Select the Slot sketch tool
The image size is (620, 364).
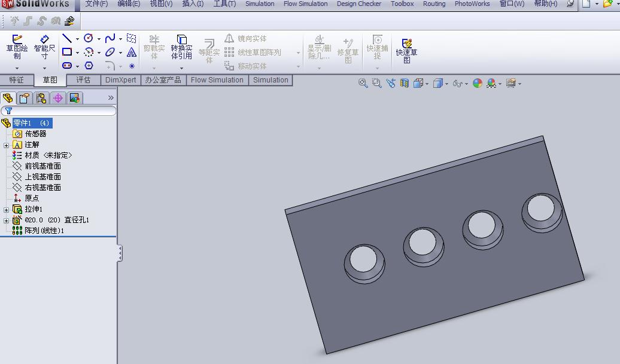(x=67, y=65)
